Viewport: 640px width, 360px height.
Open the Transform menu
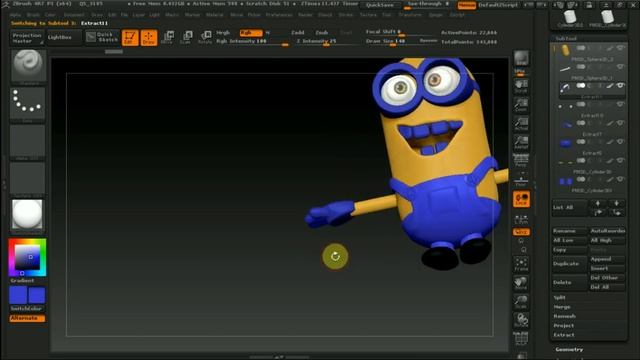410,15
